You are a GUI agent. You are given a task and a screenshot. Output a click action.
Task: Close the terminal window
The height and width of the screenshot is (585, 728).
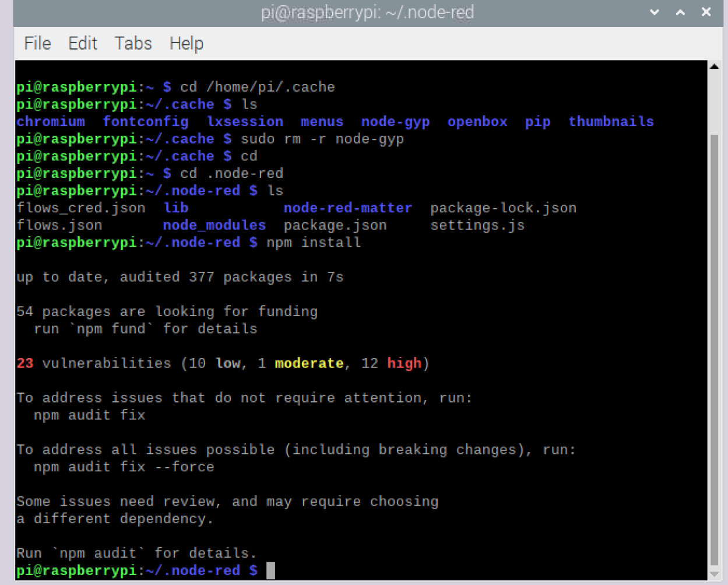pos(706,12)
